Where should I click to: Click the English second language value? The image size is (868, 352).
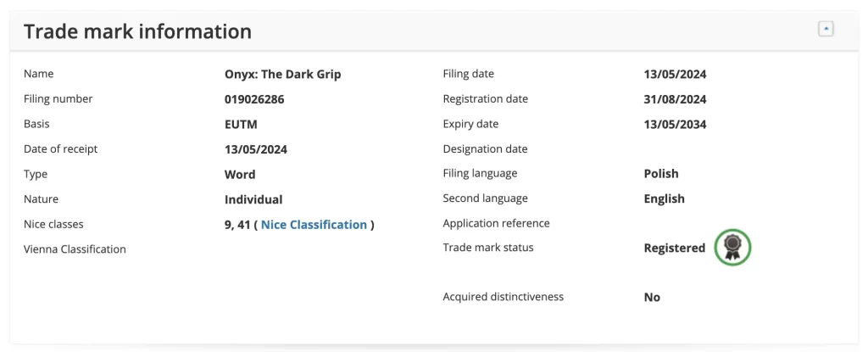pos(665,198)
